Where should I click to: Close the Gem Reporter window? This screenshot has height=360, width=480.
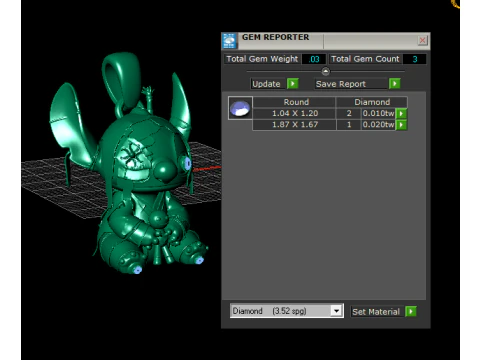coord(422,40)
